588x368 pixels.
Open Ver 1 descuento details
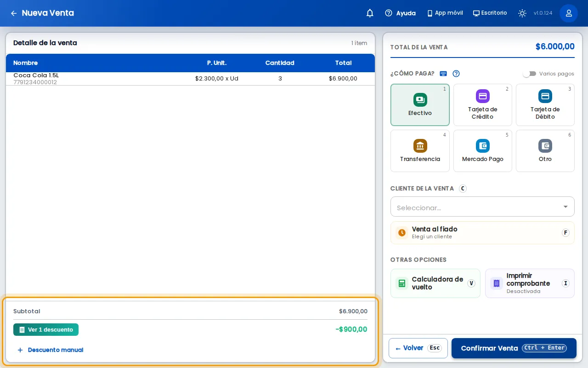coord(46,330)
